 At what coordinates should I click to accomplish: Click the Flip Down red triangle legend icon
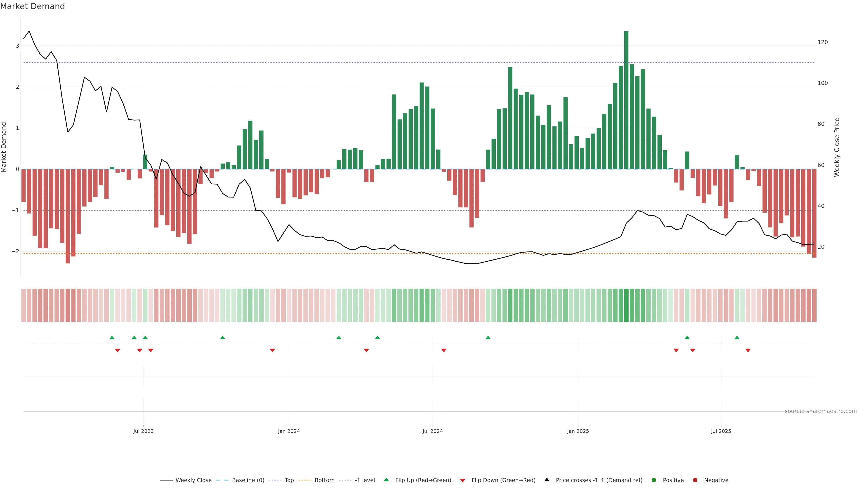[x=463, y=480]
